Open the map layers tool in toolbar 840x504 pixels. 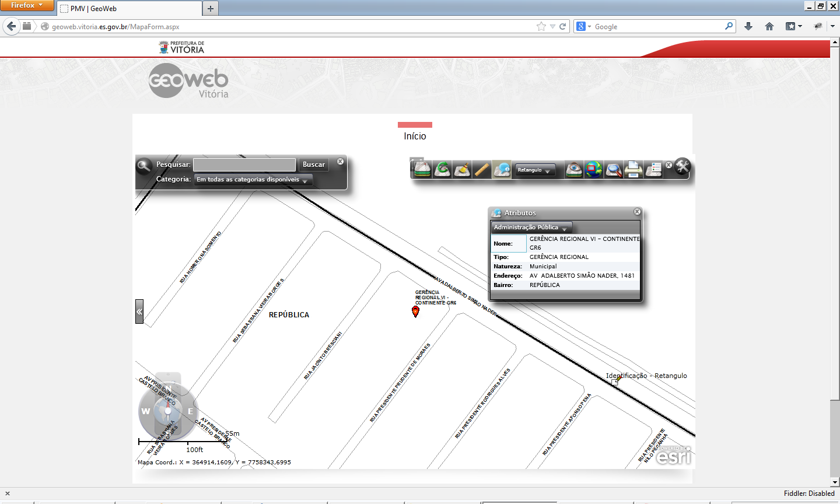click(422, 169)
